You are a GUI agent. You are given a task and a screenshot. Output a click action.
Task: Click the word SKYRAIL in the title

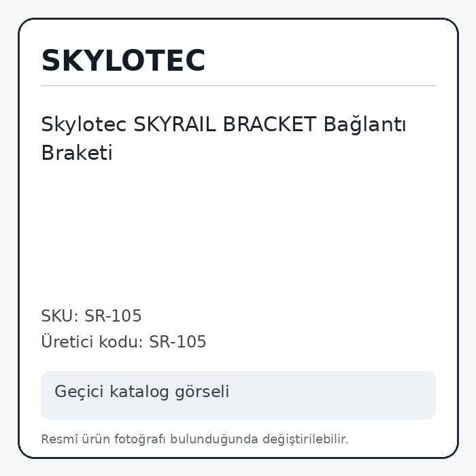point(175,124)
